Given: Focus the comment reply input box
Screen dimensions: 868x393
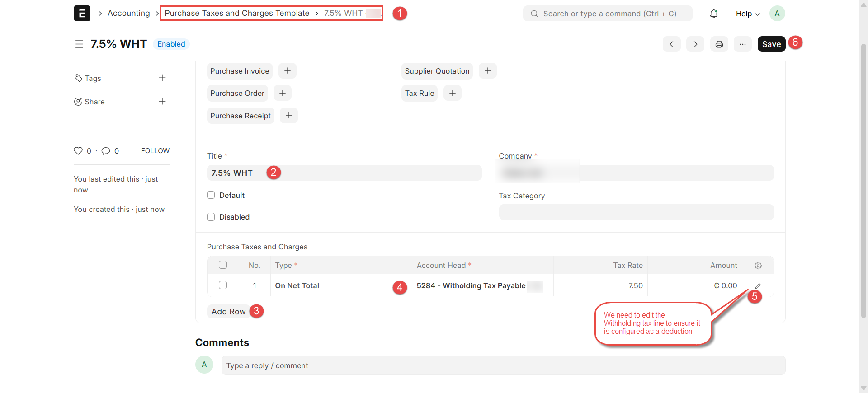Looking at the screenshot, I should click(x=503, y=365).
